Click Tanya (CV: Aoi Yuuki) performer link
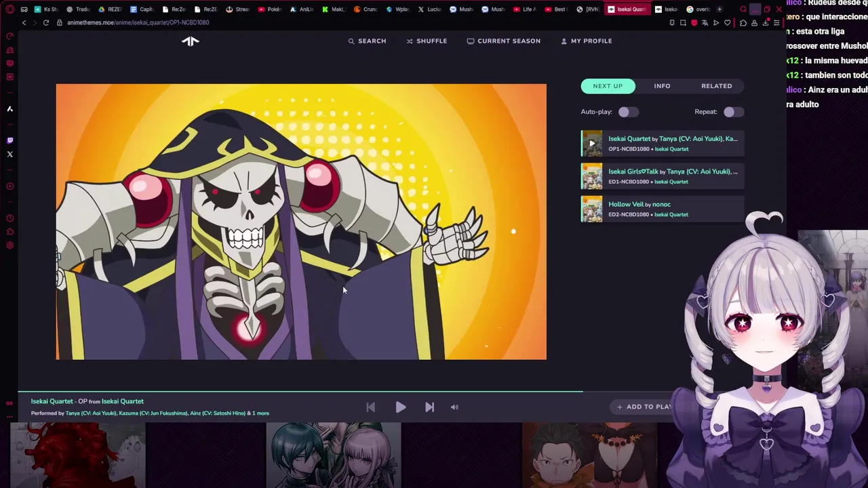Screen dimensions: 868x488 point(91,413)
